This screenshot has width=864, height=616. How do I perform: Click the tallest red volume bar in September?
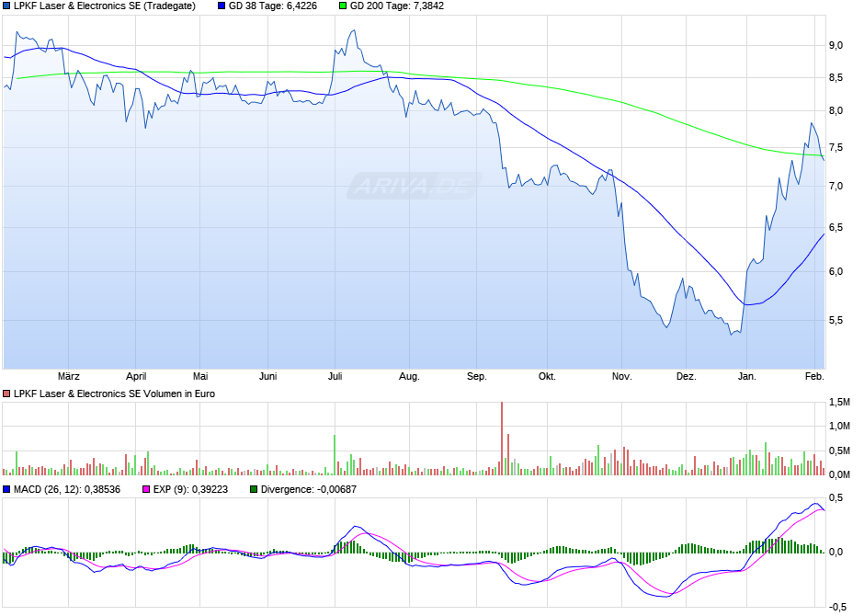pyautogui.click(x=502, y=439)
